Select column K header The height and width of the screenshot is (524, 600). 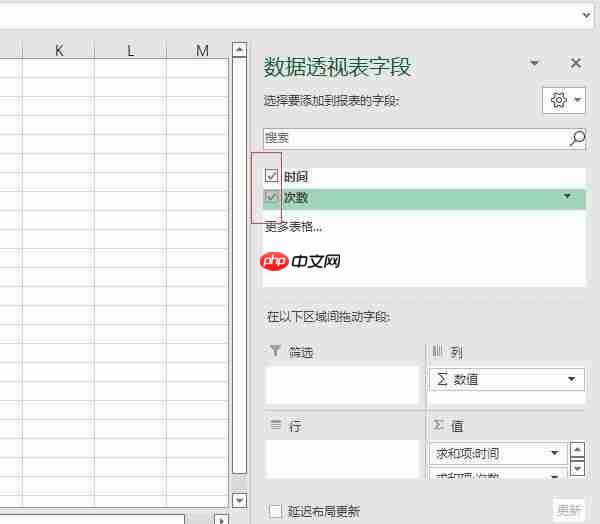(x=59, y=50)
